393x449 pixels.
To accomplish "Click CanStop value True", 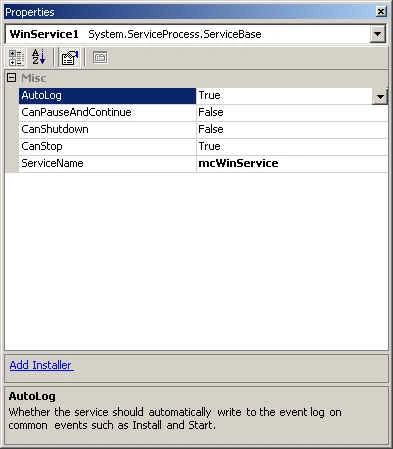I will click(x=292, y=146).
